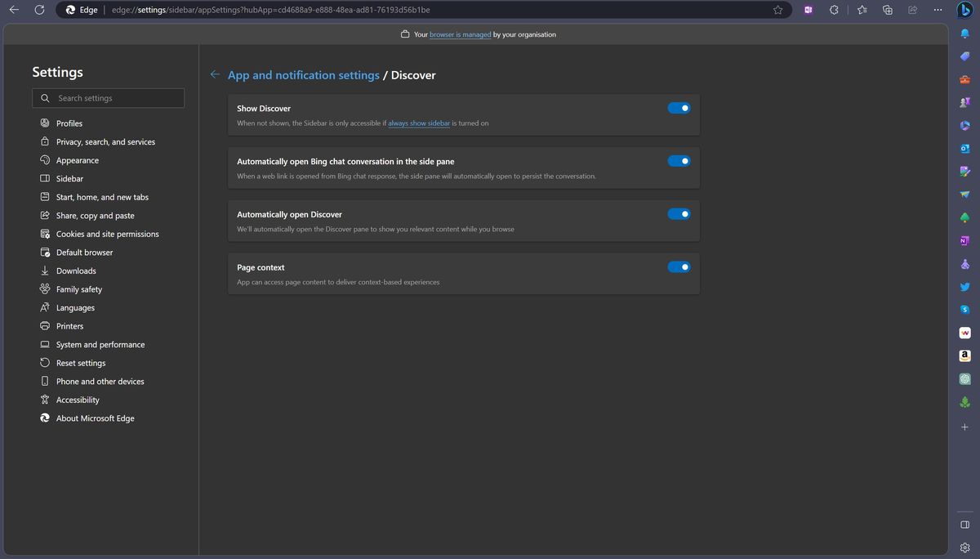980x559 pixels.
Task: Open the Collections toolbar button
Action: 888,10
